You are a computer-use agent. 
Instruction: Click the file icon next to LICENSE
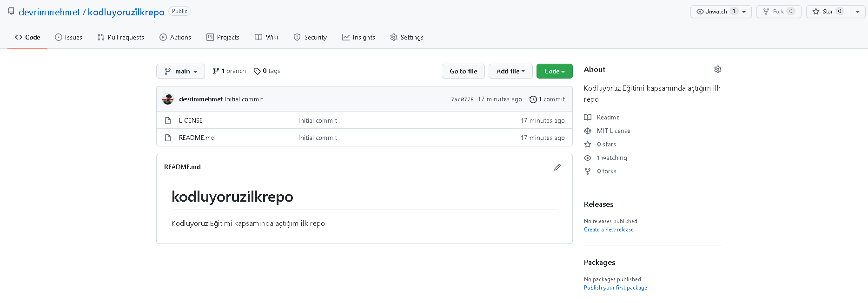point(168,120)
